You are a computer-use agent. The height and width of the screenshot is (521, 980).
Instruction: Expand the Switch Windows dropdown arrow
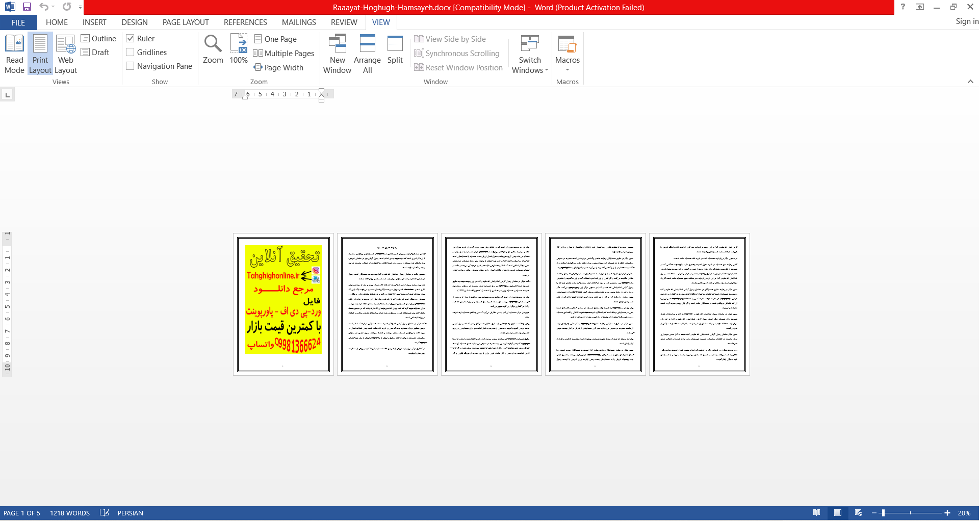547,70
